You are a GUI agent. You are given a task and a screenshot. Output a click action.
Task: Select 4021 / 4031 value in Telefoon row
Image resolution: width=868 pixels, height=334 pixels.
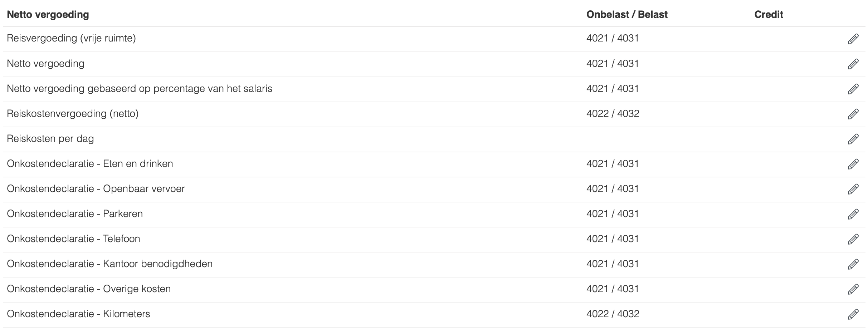click(613, 239)
